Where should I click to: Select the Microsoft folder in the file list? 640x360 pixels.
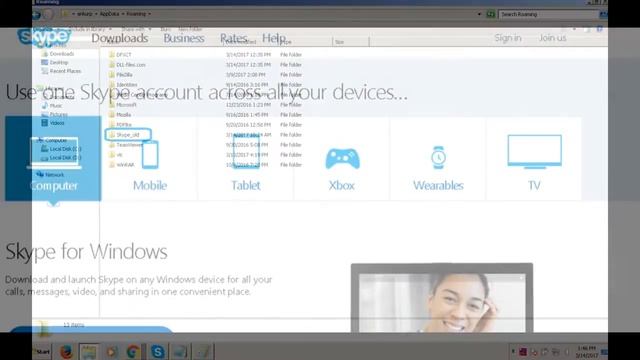tap(126, 105)
